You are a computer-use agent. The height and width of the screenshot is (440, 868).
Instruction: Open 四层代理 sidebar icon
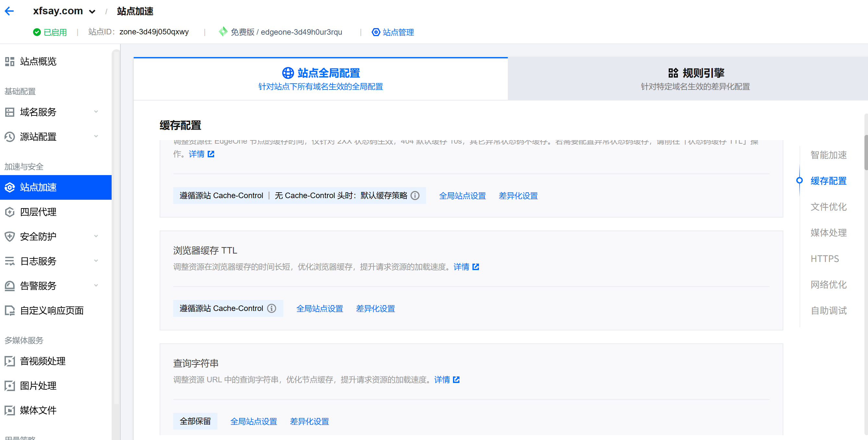[10, 212]
